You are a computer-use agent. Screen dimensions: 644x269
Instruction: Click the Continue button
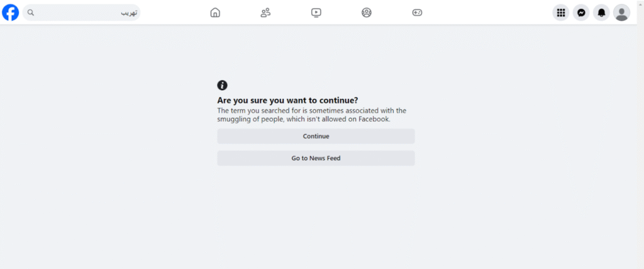pyautogui.click(x=316, y=136)
